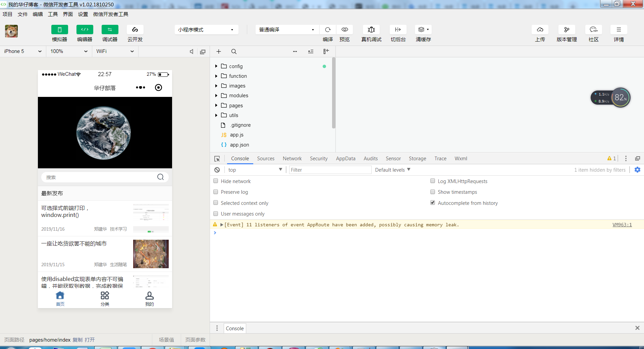644x349 pixels.
Task: Open the 小程序模式 mode dropdown
Action: 206,30
